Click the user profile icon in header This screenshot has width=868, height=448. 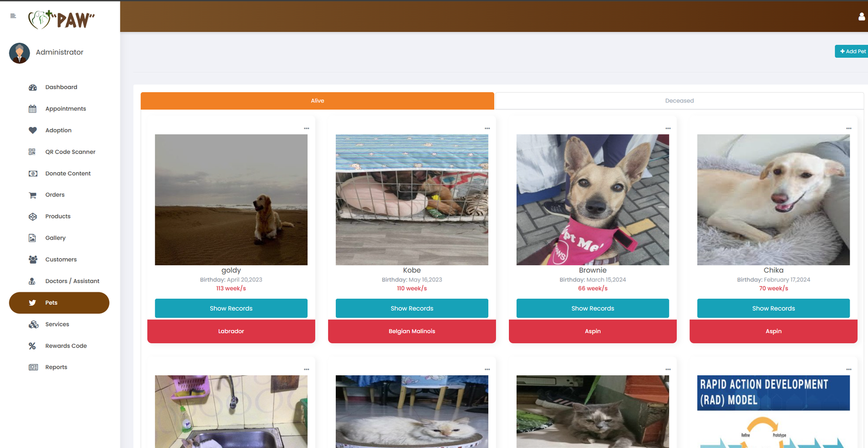click(861, 17)
